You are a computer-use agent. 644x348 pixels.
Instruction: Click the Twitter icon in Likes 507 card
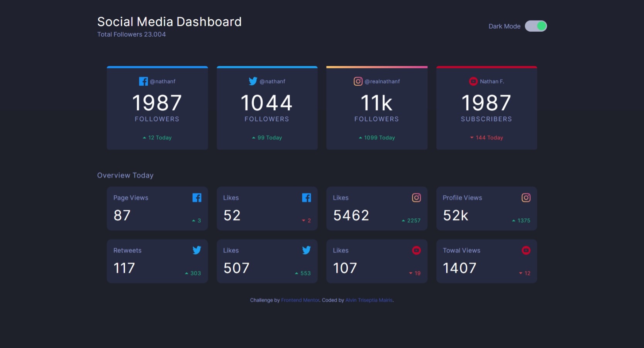click(307, 250)
